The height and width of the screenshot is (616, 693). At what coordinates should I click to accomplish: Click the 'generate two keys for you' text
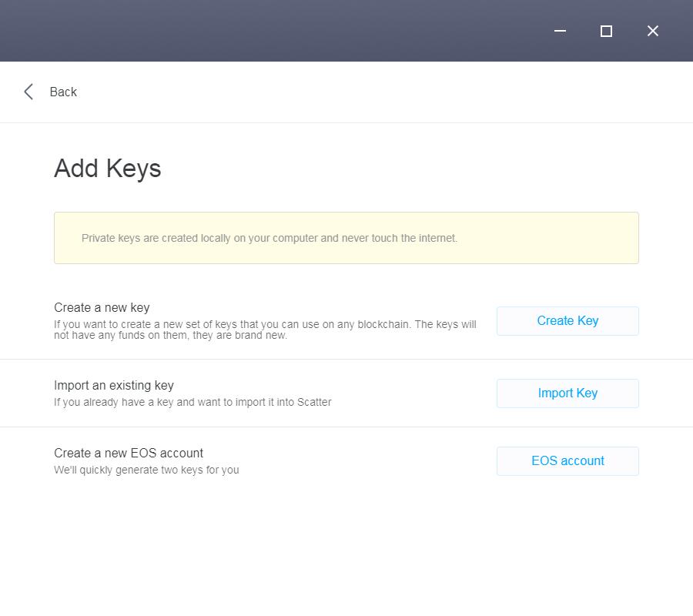[x=146, y=470]
